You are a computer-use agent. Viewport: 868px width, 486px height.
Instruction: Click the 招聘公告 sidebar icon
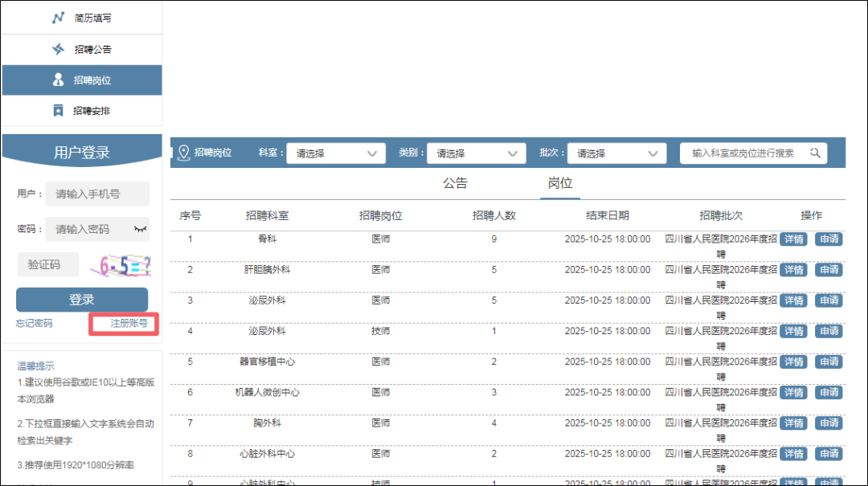(x=58, y=49)
